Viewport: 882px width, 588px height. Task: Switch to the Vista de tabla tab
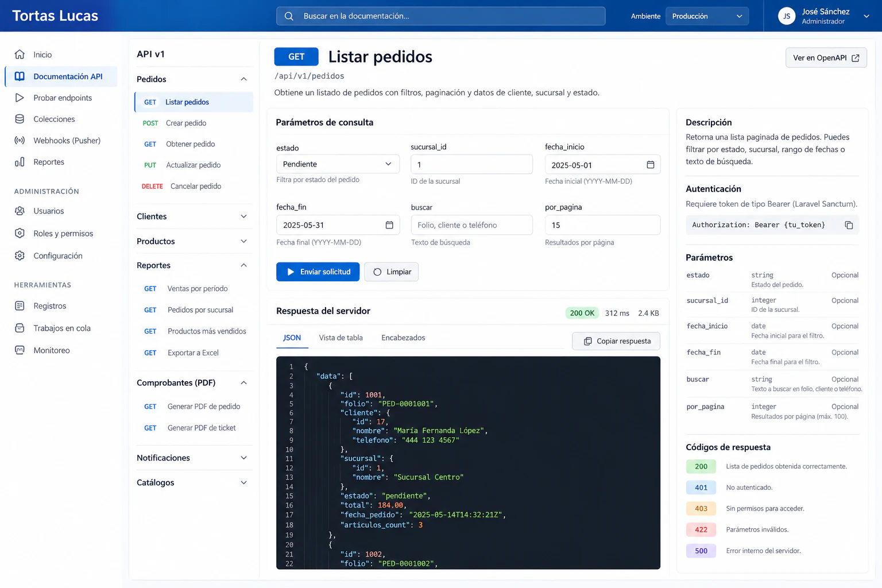pyautogui.click(x=341, y=338)
